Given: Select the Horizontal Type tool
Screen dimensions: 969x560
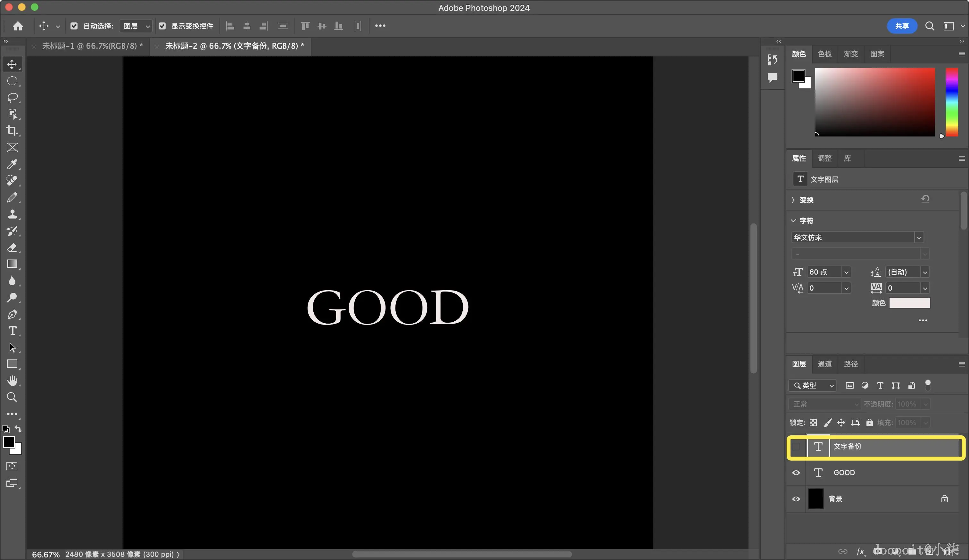Looking at the screenshot, I should point(12,331).
